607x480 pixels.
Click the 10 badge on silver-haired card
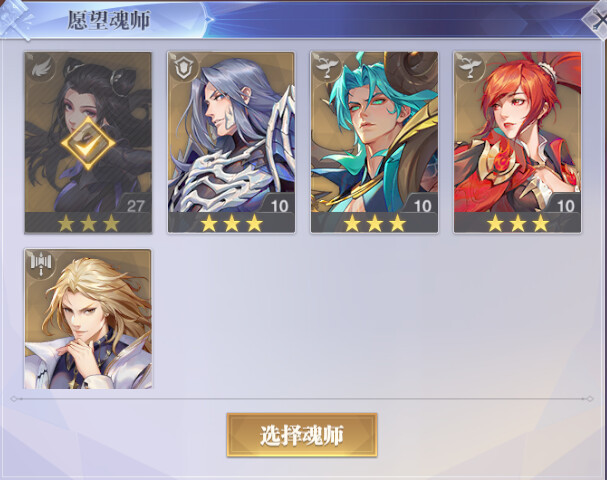[x=279, y=205]
